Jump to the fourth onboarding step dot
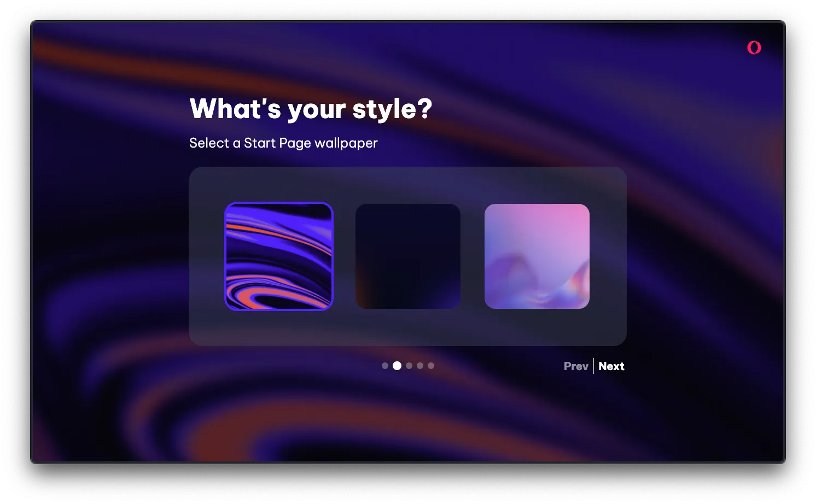The image size is (816, 504). [x=420, y=366]
